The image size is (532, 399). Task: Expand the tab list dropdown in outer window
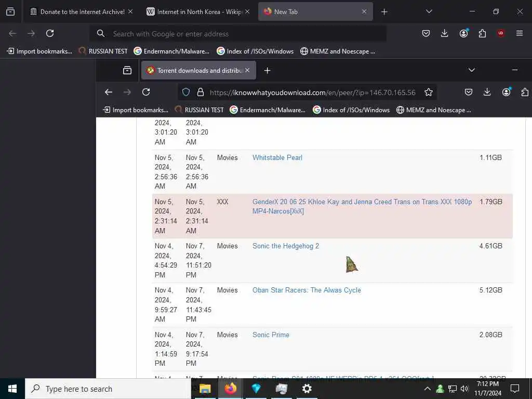click(429, 11)
